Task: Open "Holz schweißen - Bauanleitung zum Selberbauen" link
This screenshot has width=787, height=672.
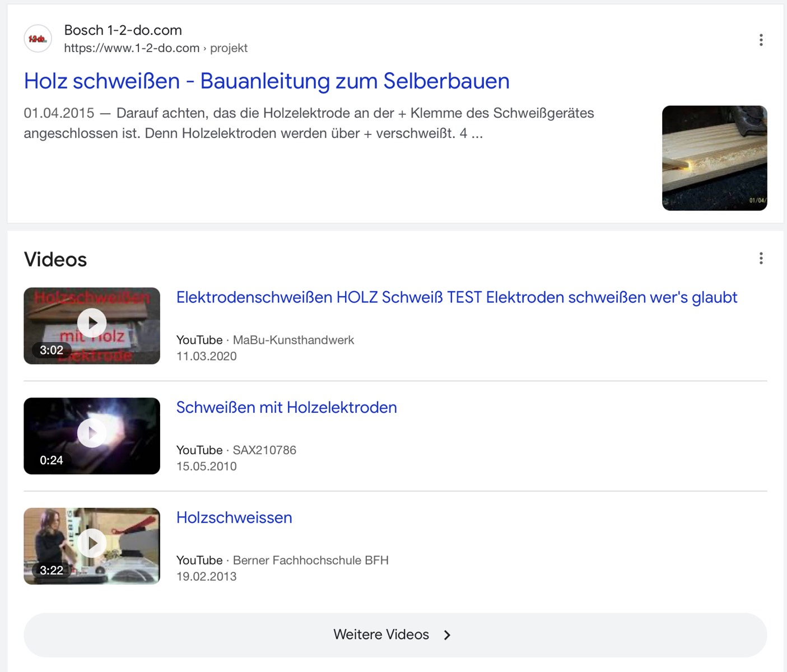Action: 267,81
